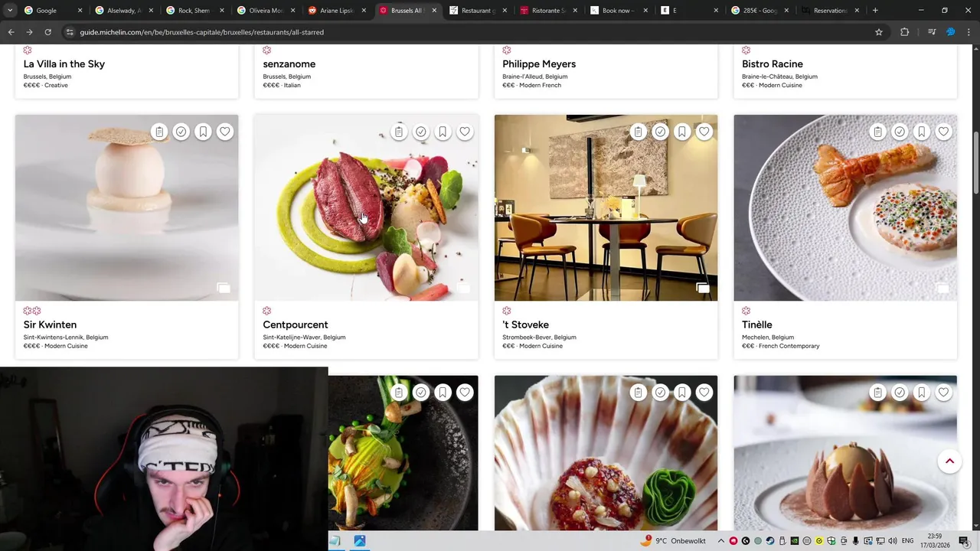Bookmark the zucchini flower dish card
Image resolution: width=980 pixels, height=551 pixels.
pos(443,393)
